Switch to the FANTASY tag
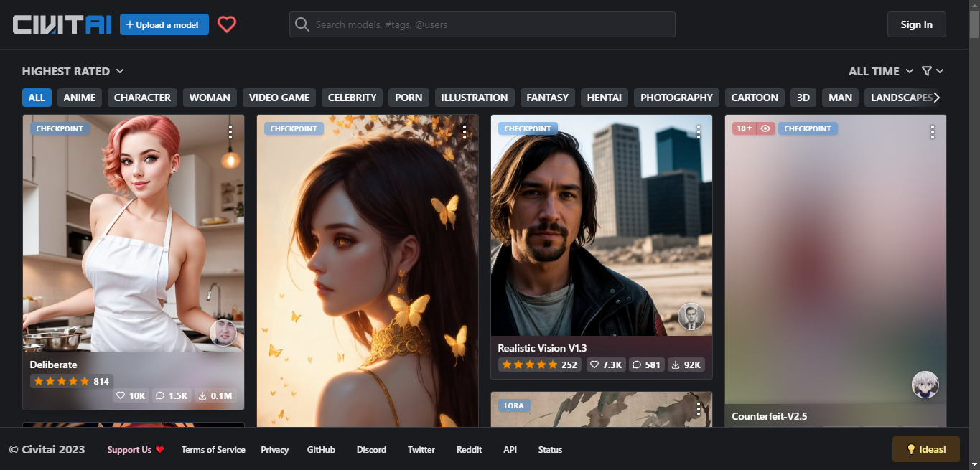 coord(548,98)
